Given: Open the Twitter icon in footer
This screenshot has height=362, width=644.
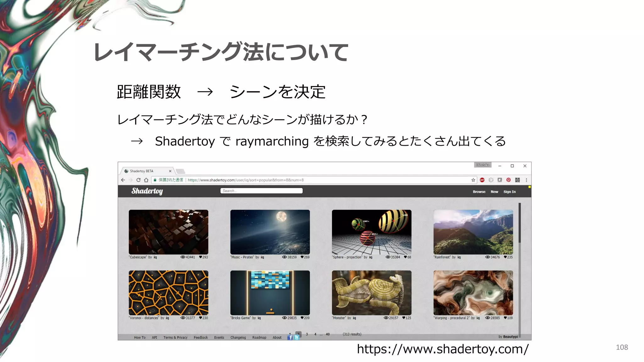Looking at the screenshot, I should (297, 337).
